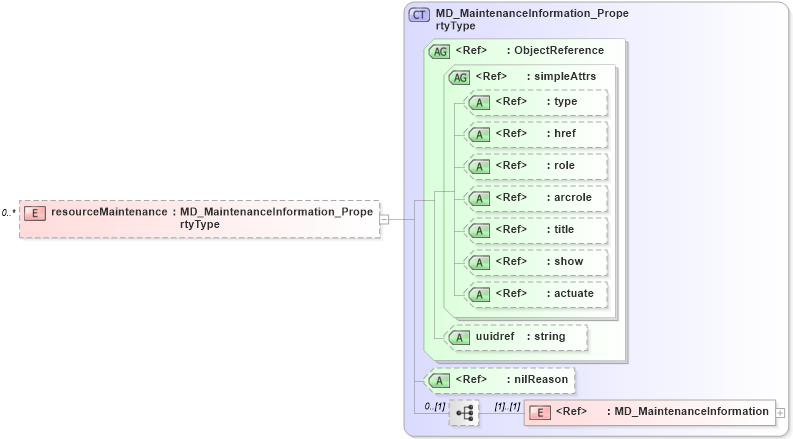Select the role attribute label
793x439 pixels.
[x=564, y=165]
